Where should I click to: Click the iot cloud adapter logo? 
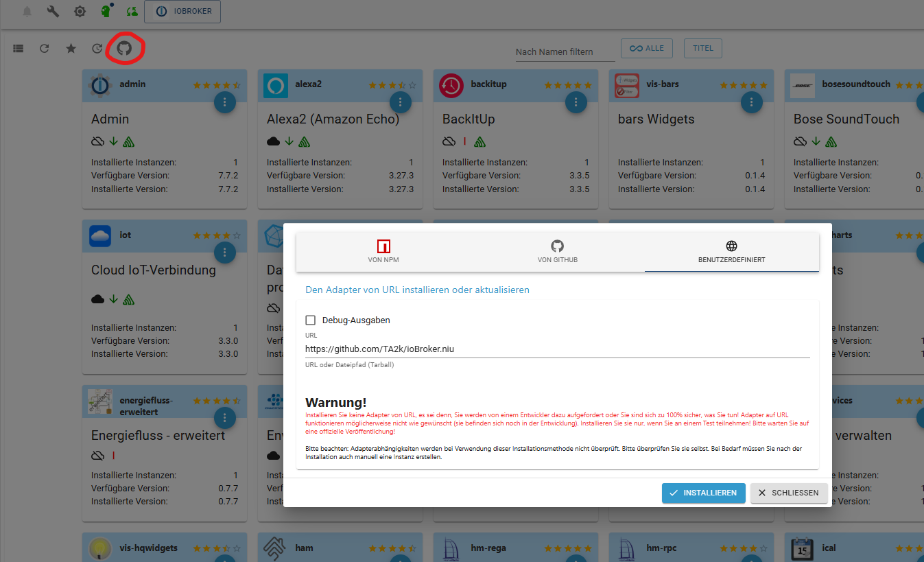click(x=100, y=235)
